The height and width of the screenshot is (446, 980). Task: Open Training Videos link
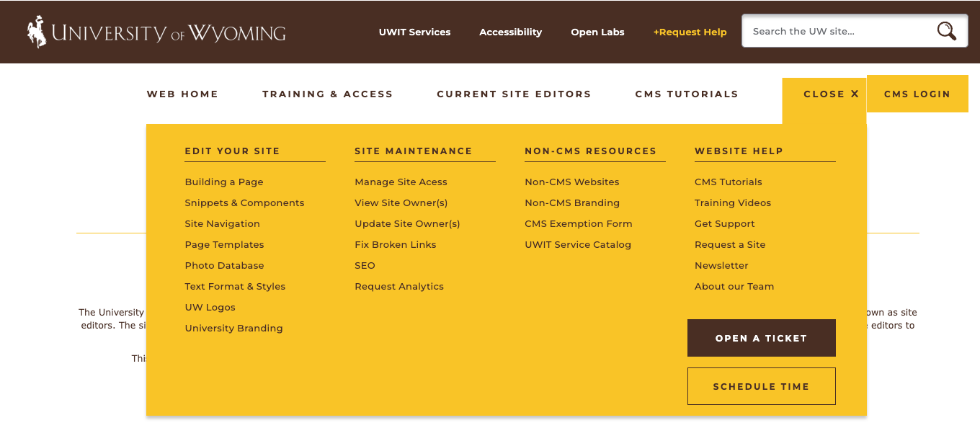pos(733,202)
